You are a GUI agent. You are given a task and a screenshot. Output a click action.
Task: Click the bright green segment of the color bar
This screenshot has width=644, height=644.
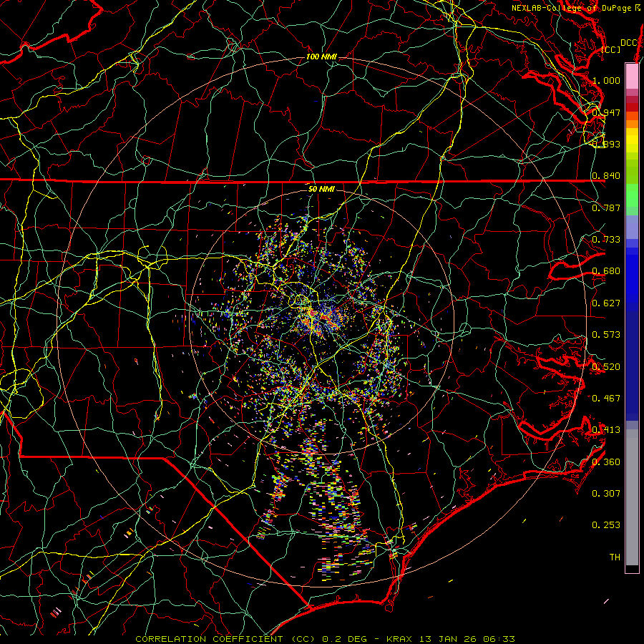pos(632,195)
